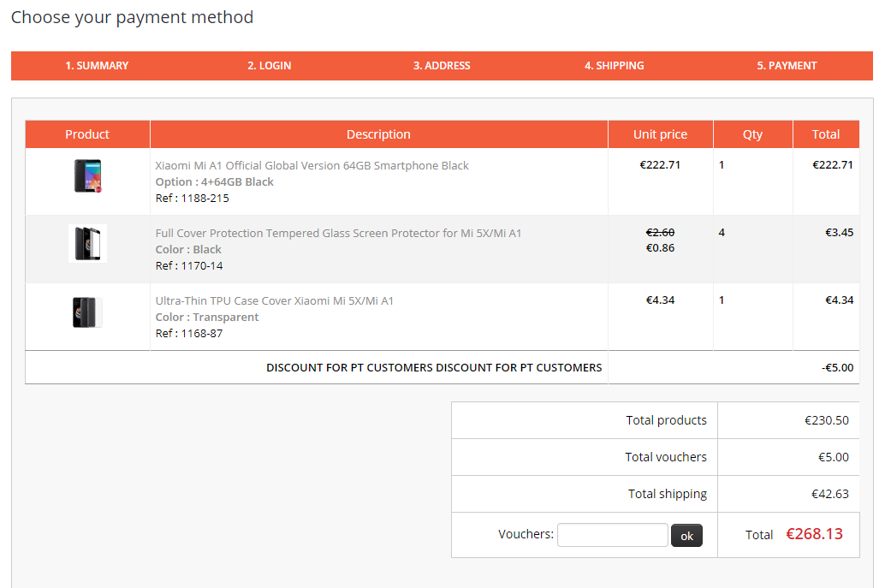
Task: Go to the 1. Summary step
Action: (x=97, y=66)
